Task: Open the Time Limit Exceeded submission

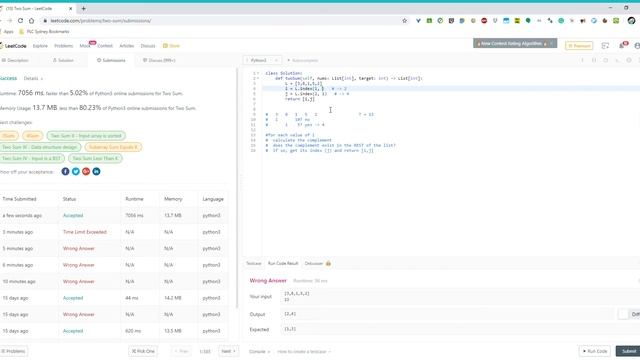Action: pyautogui.click(x=84, y=232)
